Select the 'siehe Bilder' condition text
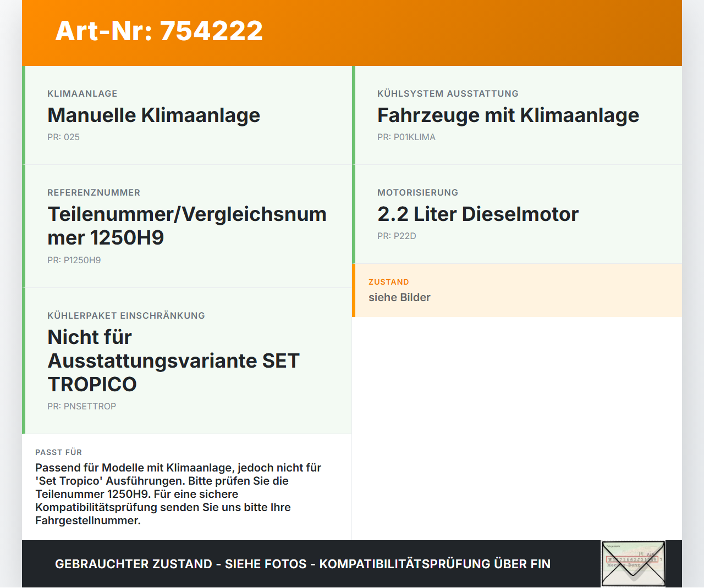Screen dimensions: 704x588 click(399, 297)
